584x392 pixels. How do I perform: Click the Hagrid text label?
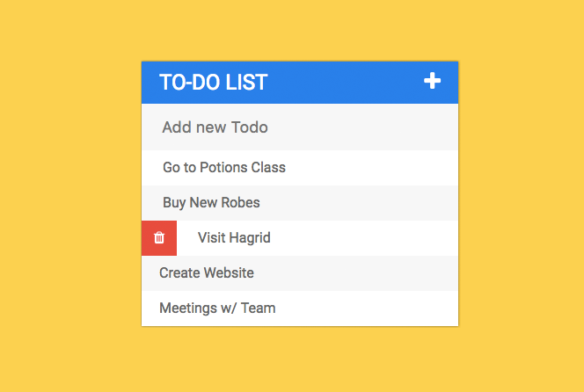(249, 238)
